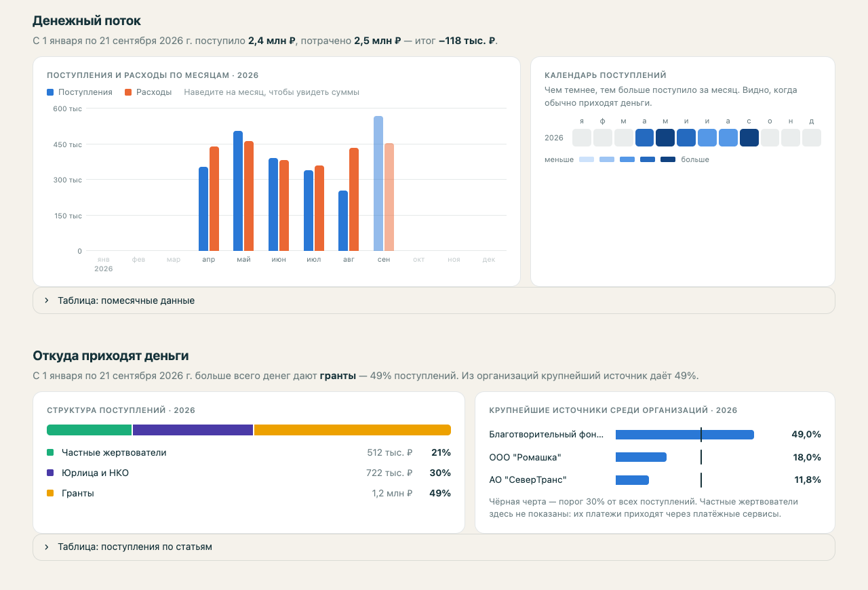
Task: Click the 11,8% value
Action: (x=808, y=479)
